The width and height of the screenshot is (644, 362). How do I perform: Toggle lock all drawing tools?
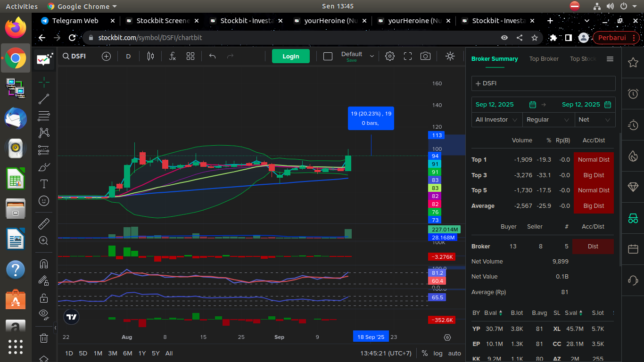[44, 298]
